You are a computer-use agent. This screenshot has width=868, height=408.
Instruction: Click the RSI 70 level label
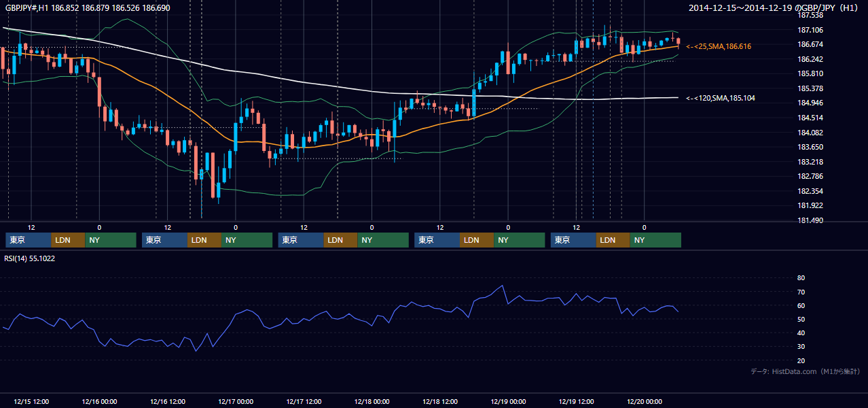tap(801, 292)
